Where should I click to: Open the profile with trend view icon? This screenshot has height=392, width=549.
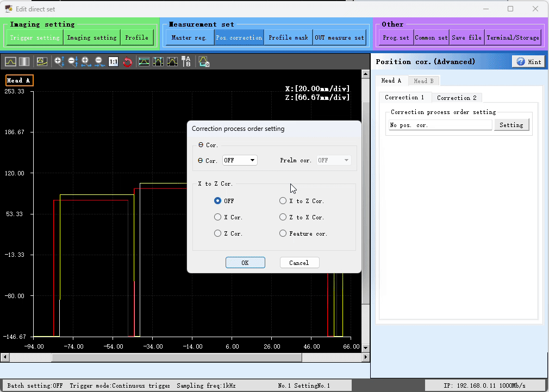pyautogui.click(x=42, y=62)
